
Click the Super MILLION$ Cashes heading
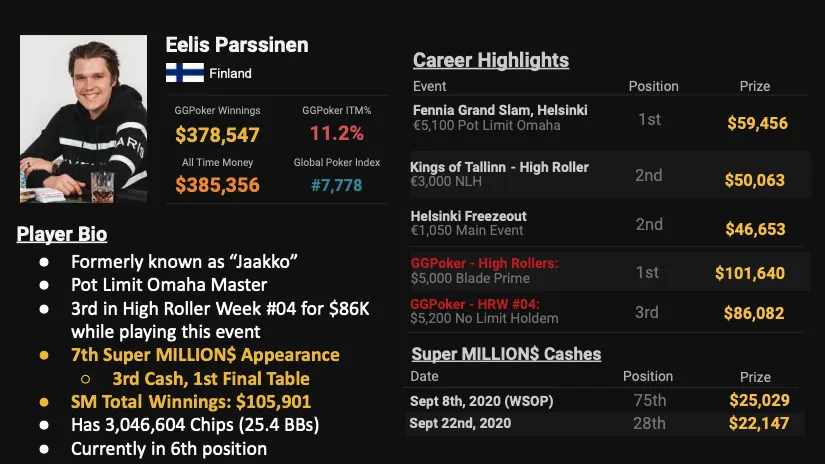click(x=506, y=354)
